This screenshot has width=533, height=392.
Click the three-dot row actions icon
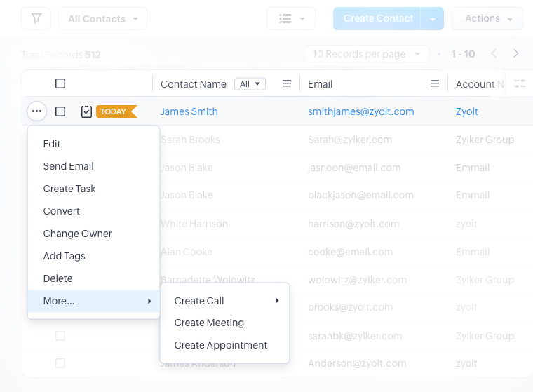tap(37, 111)
